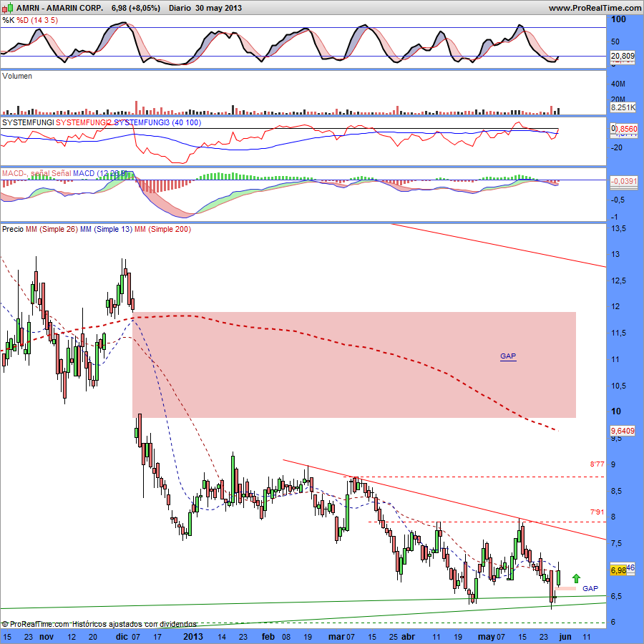
Task: Click the feb month marker on time axis
Action: pyautogui.click(x=268, y=636)
